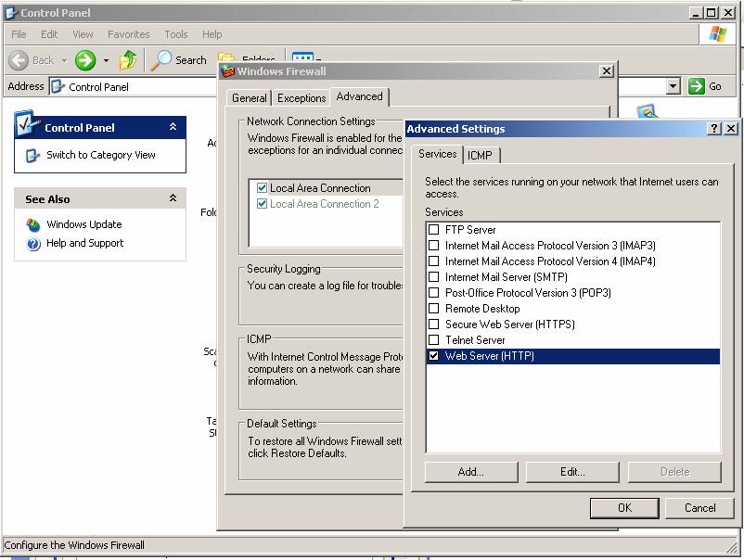
Task: Enable the Telnet Server checkbox
Action: (x=433, y=340)
